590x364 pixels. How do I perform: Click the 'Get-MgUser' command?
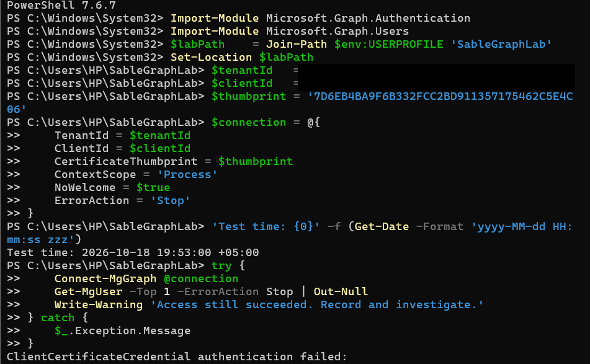pyautogui.click(x=89, y=291)
